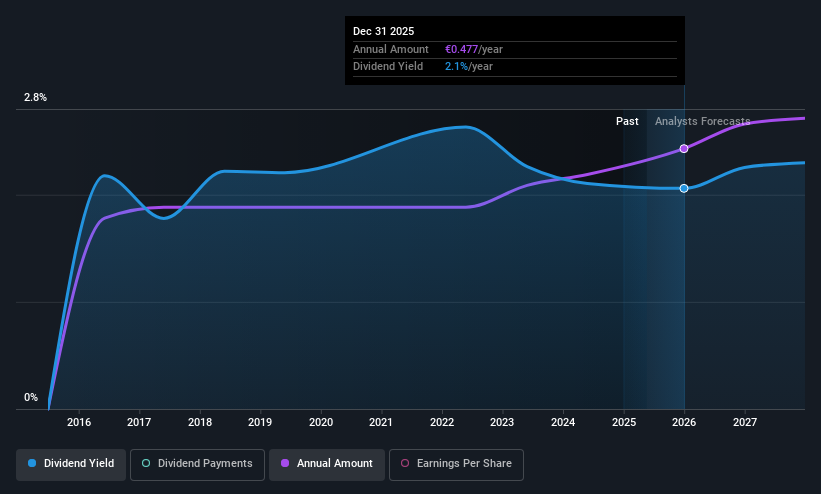This screenshot has width=821, height=494.
Task: Click the 2.8% y-axis label
Action: point(35,97)
